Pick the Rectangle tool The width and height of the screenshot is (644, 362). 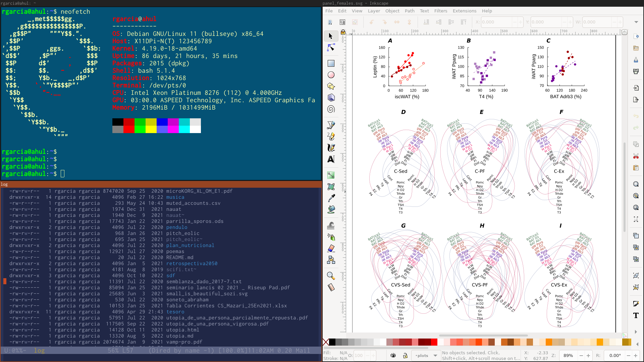331,63
